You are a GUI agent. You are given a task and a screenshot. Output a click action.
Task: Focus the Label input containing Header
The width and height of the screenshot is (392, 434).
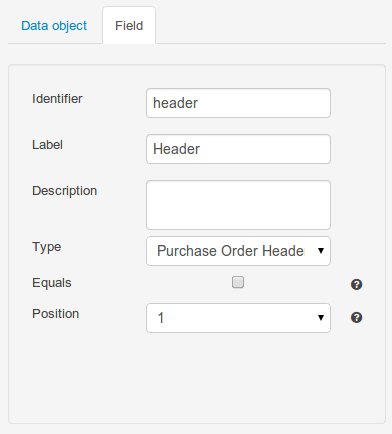coord(238,149)
